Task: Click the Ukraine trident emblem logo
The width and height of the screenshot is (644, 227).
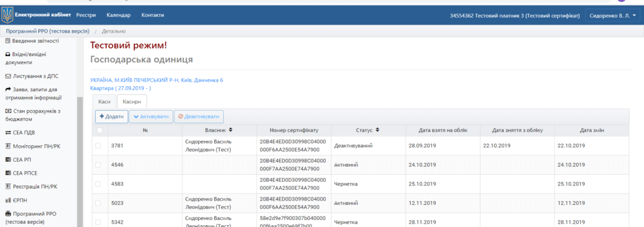Action: (8, 15)
